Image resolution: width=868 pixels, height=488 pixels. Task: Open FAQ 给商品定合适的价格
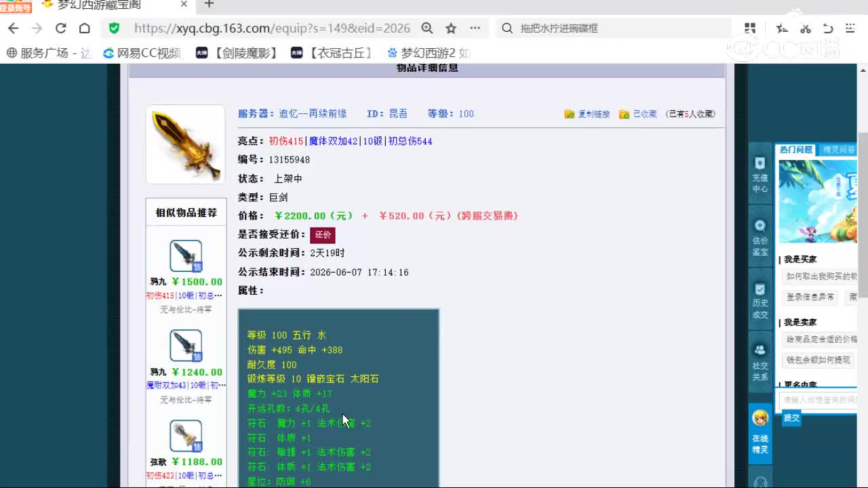click(x=820, y=339)
